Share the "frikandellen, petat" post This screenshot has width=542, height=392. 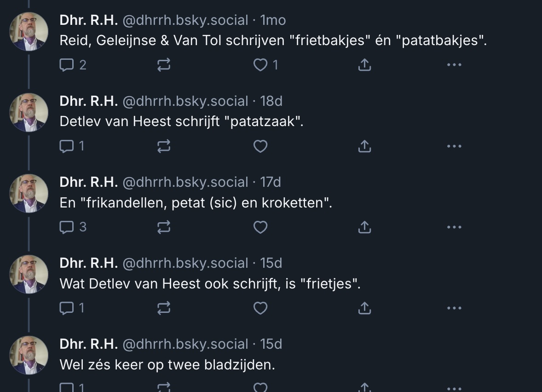point(364,227)
